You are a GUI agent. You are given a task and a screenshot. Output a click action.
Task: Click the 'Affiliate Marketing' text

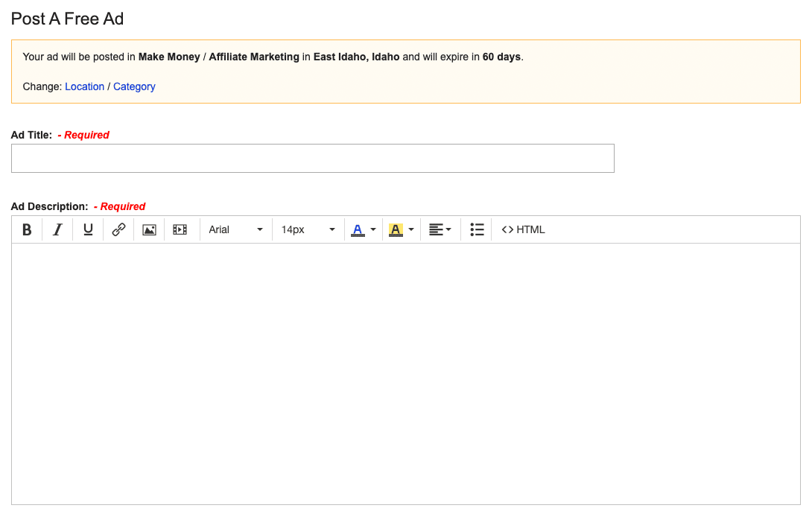(x=254, y=57)
